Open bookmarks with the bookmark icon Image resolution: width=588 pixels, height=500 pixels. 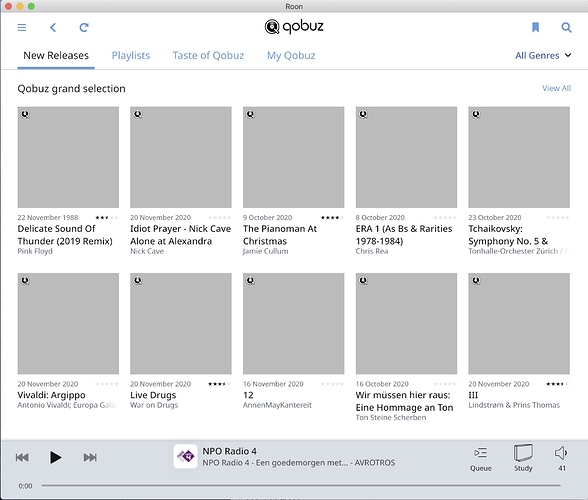536,27
